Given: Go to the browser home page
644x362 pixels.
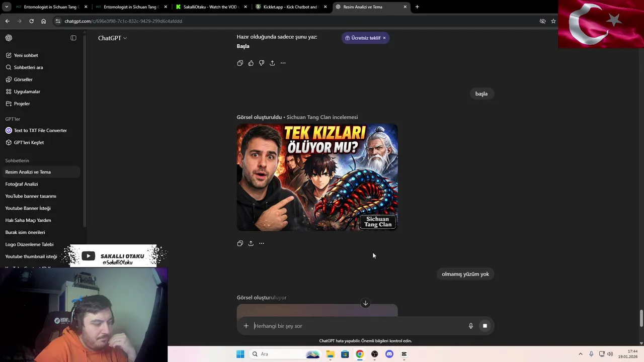Looking at the screenshot, I should [x=43, y=21].
